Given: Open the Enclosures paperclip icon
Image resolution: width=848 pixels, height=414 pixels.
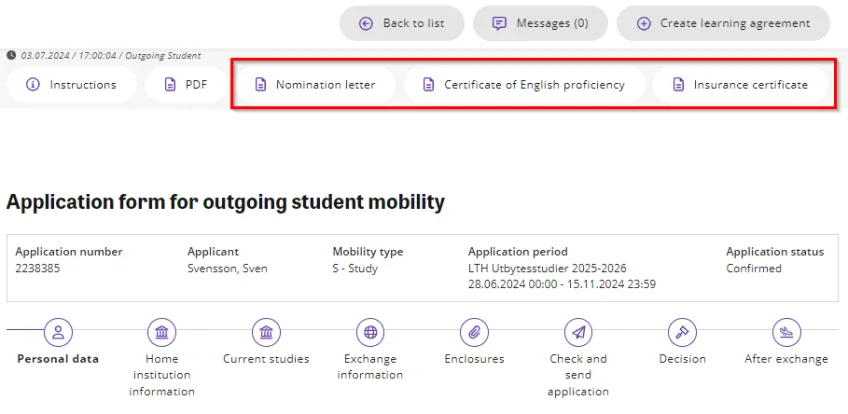Looking at the screenshot, I should (474, 332).
